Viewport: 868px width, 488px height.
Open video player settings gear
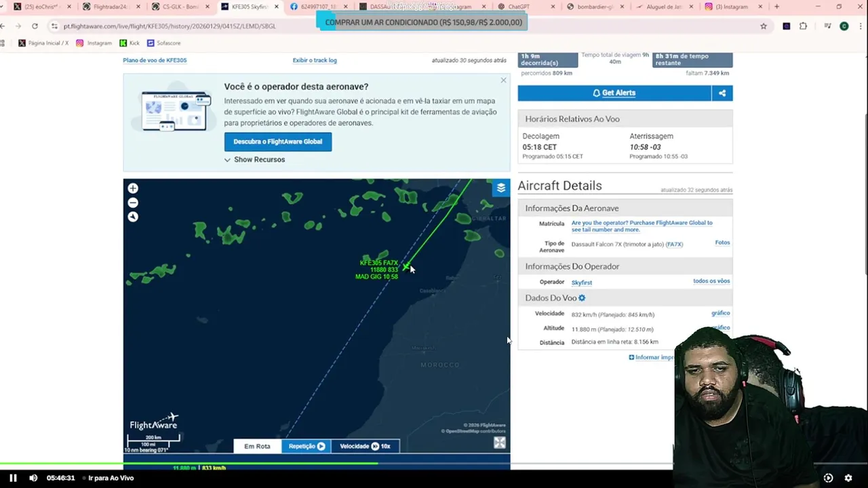[848, 478]
